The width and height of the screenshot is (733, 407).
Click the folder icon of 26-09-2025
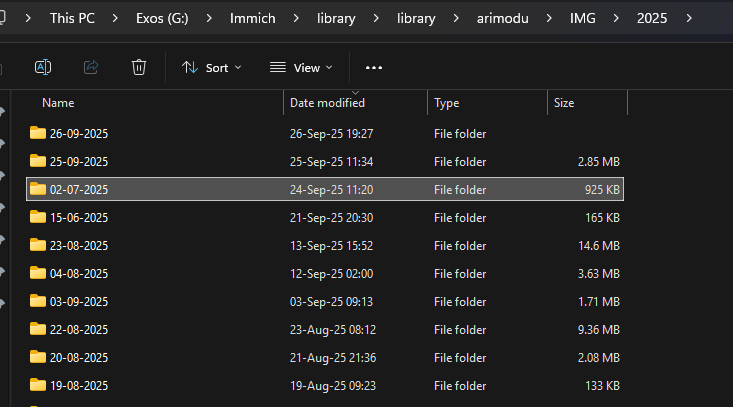38,133
